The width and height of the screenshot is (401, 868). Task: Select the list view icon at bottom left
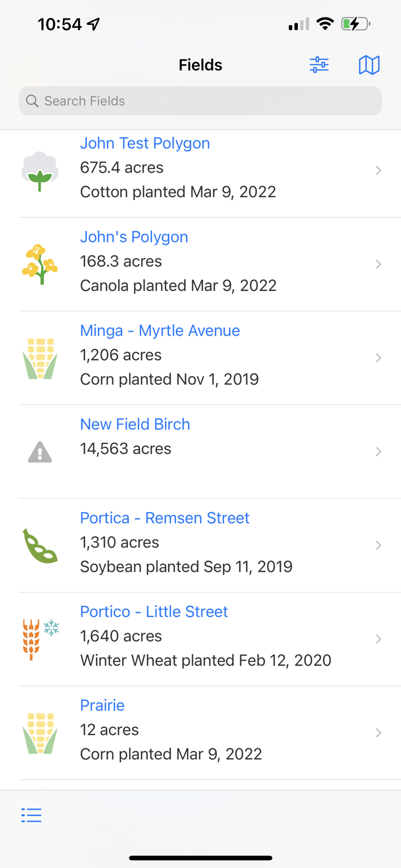[x=31, y=815]
